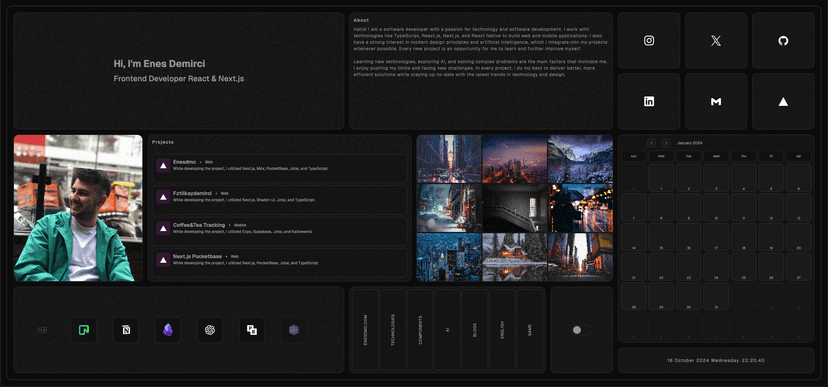This screenshot has width=828, height=387.
Task: Open the Vercel triangle social icon
Action: pyautogui.click(x=783, y=101)
